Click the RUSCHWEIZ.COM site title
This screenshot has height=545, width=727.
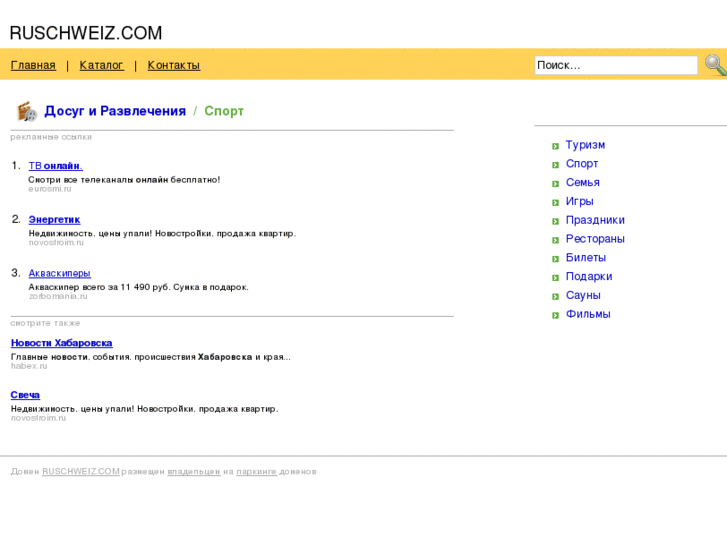pos(86,33)
